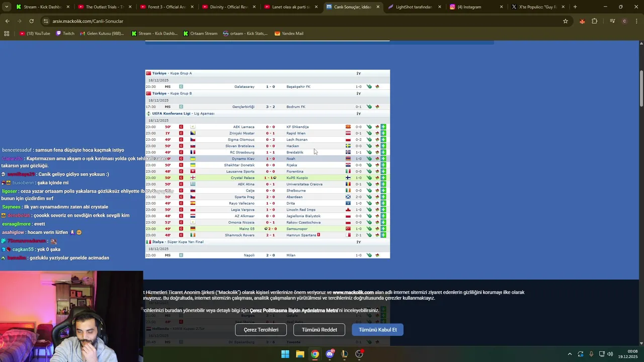Open the green plus icon in the AEK Larnaca row

[x=383, y=127]
